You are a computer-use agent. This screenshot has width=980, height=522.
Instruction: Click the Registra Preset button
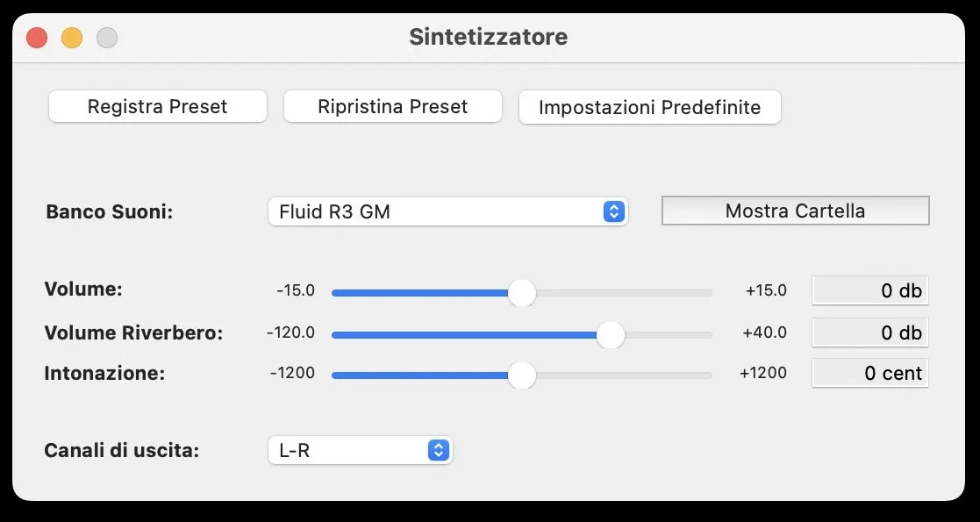click(158, 107)
